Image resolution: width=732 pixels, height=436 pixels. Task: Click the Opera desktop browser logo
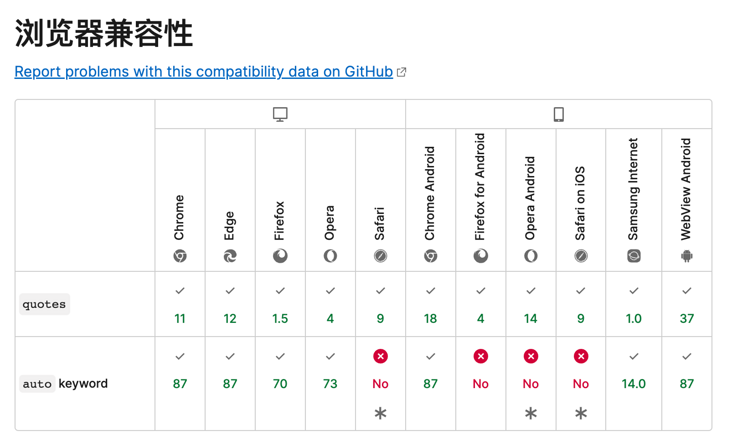point(330,256)
